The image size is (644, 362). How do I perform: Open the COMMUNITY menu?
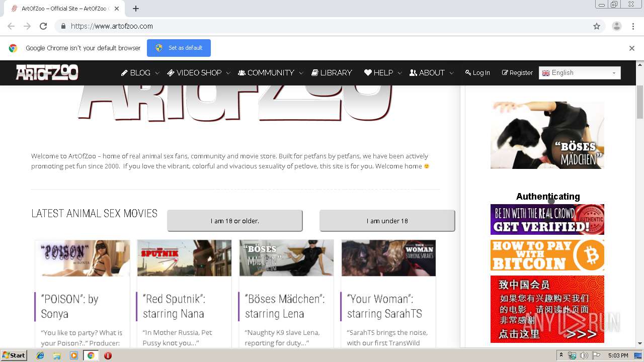(266, 73)
